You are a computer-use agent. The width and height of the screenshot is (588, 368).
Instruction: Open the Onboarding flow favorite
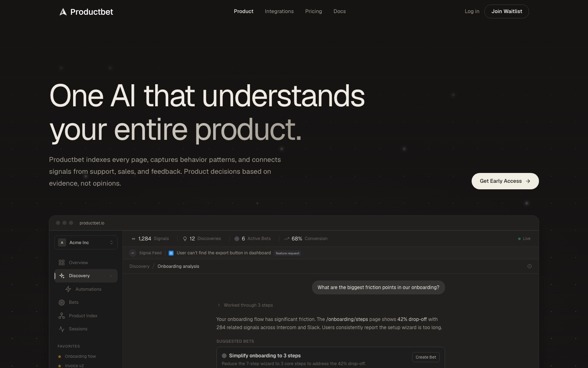[80, 357]
